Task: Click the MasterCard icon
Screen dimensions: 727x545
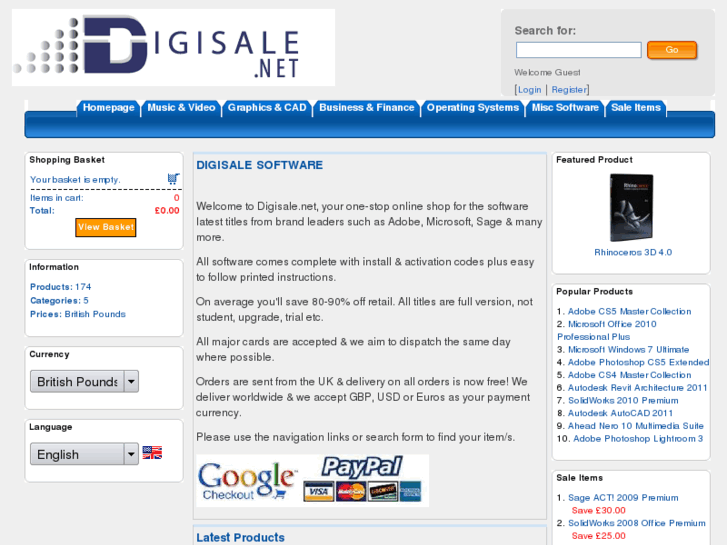Action: tap(351, 491)
